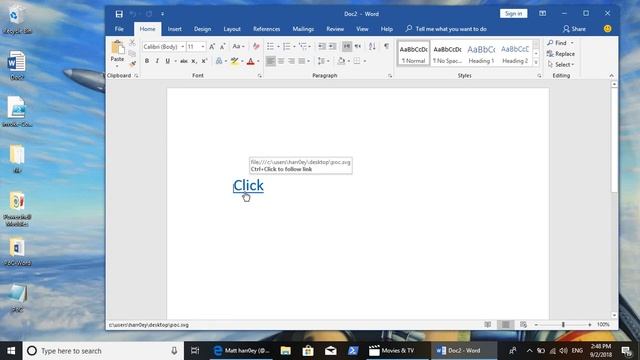Click the Cut scissors icon
640x360 pixels.
click(x=132, y=42)
